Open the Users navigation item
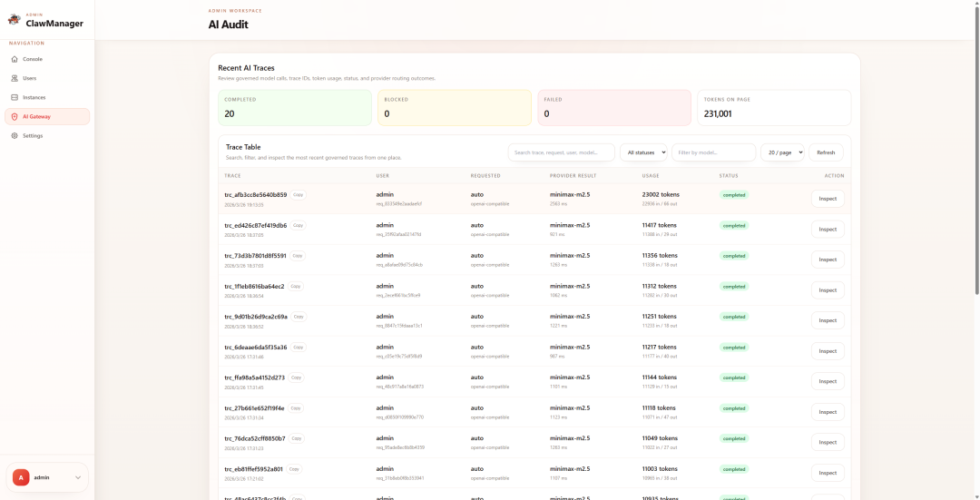Viewport: 980px width, 500px height. (30, 78)
